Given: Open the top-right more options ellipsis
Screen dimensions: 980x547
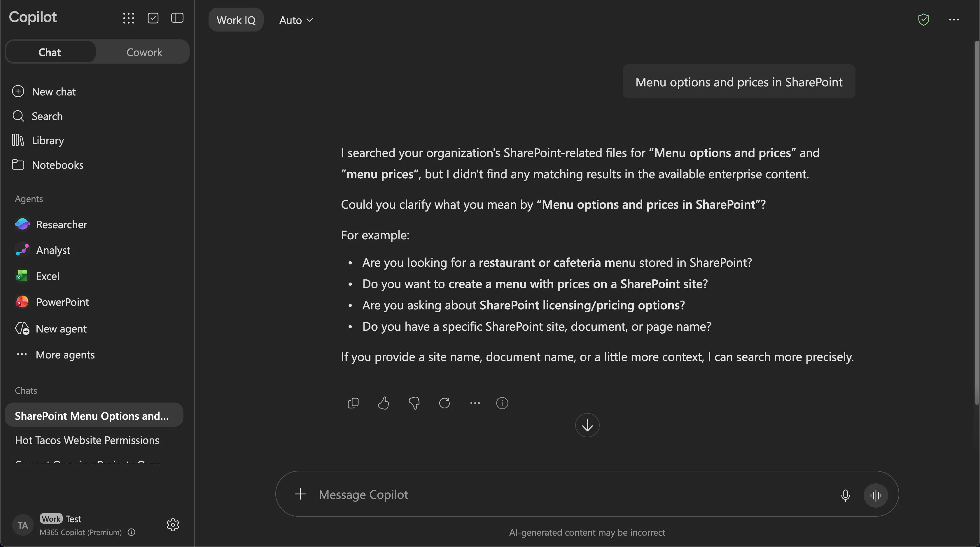Looking at the screenshot, I should click(x=954, y=20).
